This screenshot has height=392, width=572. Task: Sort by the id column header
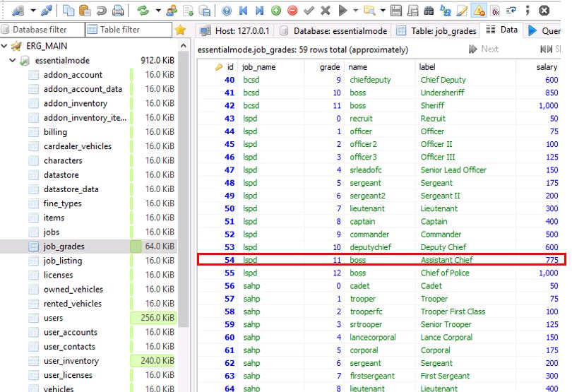[x=218, y=67]
